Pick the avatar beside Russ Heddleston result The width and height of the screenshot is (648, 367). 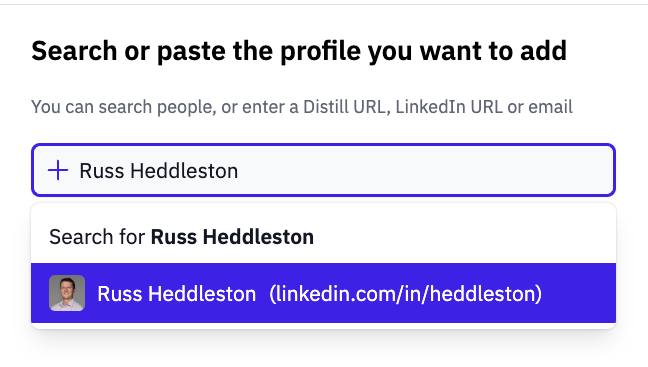pyautogui.click(x=67, y=293)
